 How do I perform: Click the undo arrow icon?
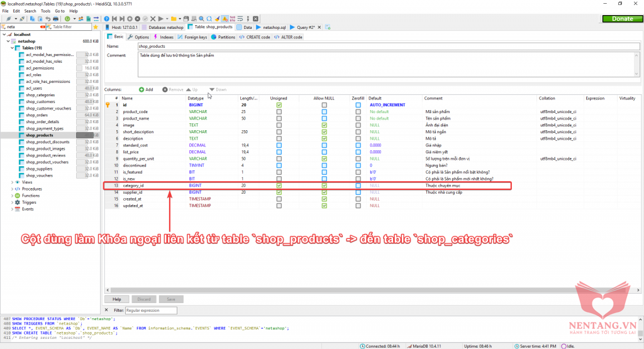(48, 18)
